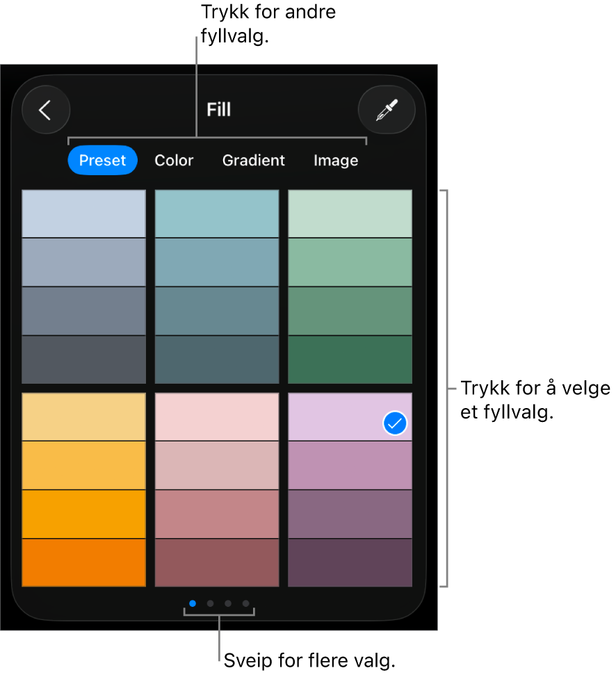Choose the third teal swatch
The image size is (616, 675).
coord(217,311)
